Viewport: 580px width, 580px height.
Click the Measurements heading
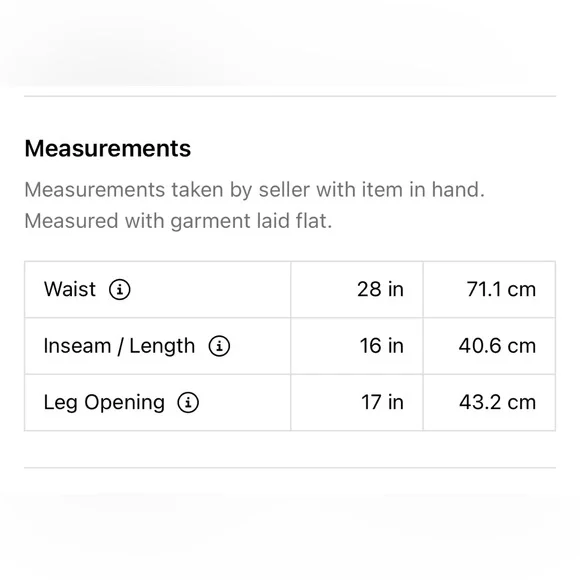tap(108, 149)
